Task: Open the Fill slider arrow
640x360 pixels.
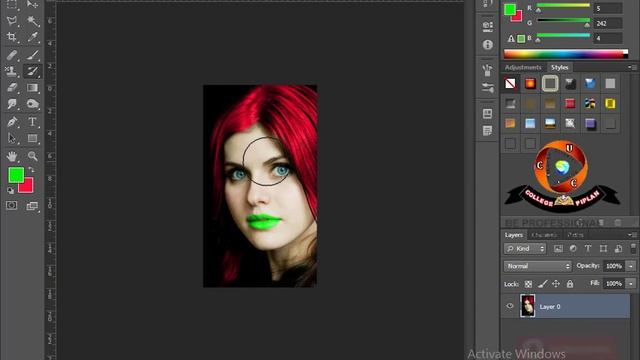Action: pos(631,283)
